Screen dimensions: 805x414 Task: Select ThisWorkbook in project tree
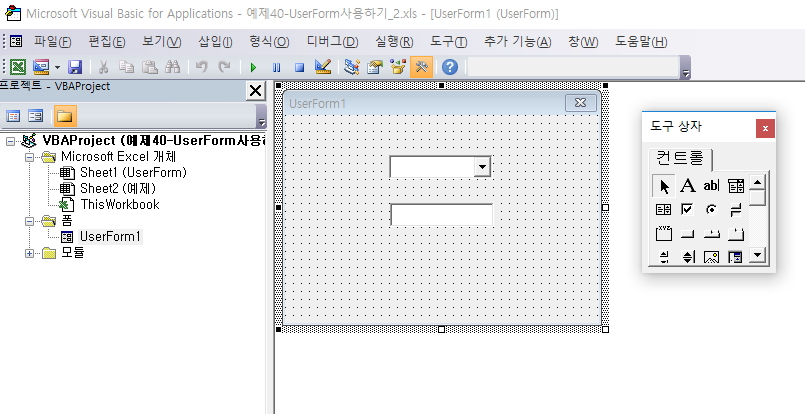pyautogui.click(x=120, y=204)
